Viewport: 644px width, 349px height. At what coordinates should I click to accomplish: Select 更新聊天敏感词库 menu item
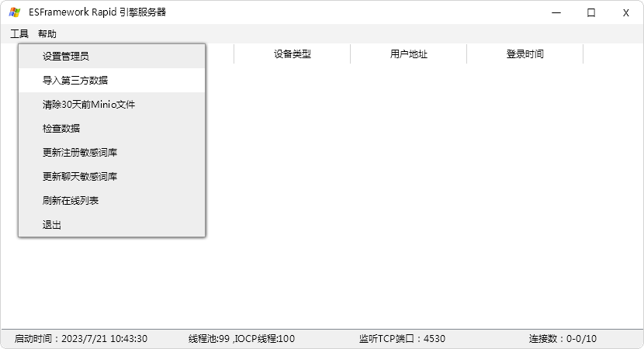pos(80,177)
